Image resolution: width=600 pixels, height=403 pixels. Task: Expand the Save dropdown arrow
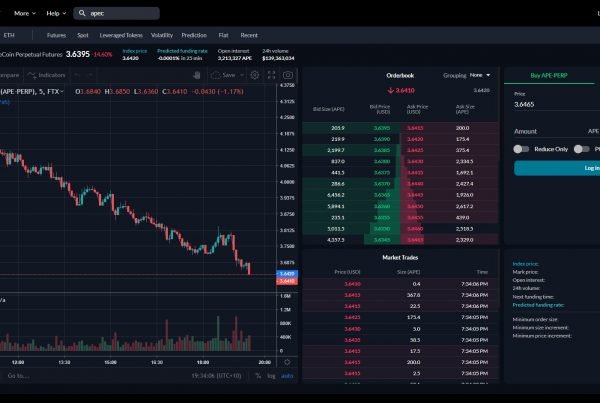(242, 75)
